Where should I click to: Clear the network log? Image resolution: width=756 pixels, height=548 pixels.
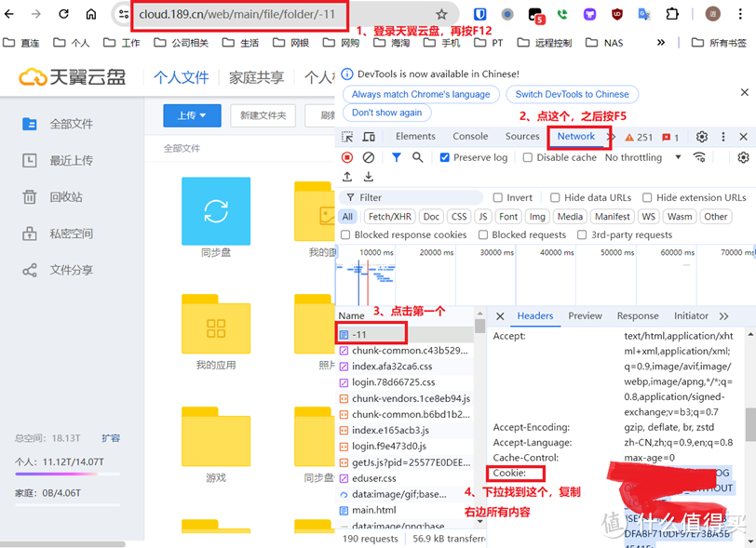pyautogui.click(x=369, y=158)
